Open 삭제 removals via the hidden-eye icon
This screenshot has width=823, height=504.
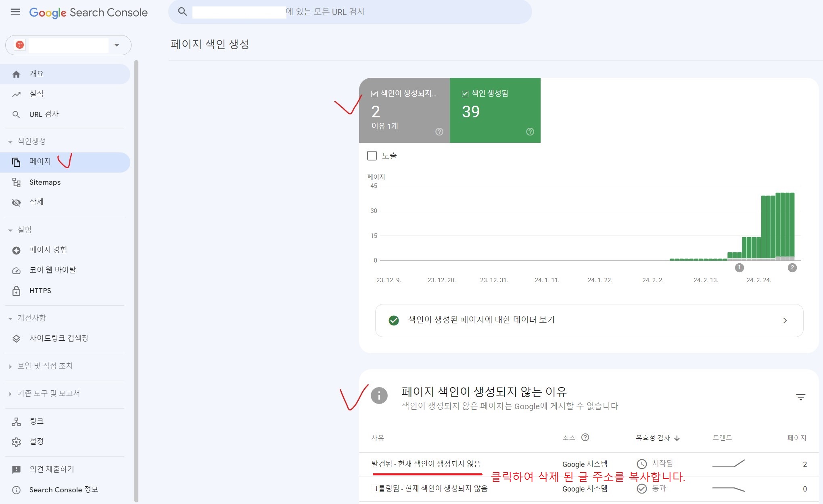pos(16,202)
